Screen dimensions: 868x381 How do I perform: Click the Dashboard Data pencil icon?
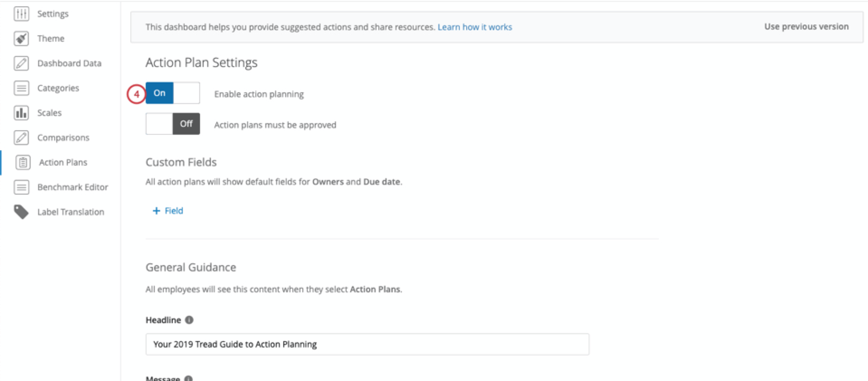click(x=21, y=63)
